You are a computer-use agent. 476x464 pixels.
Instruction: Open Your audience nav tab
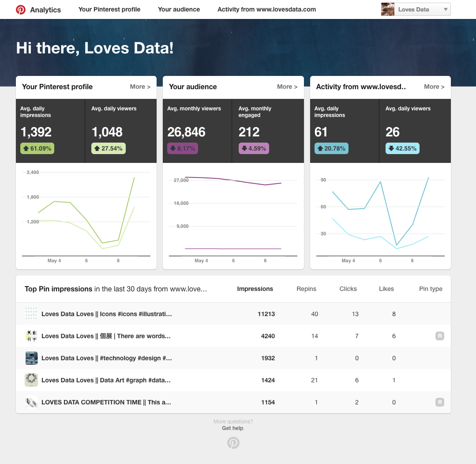(179, 9)
